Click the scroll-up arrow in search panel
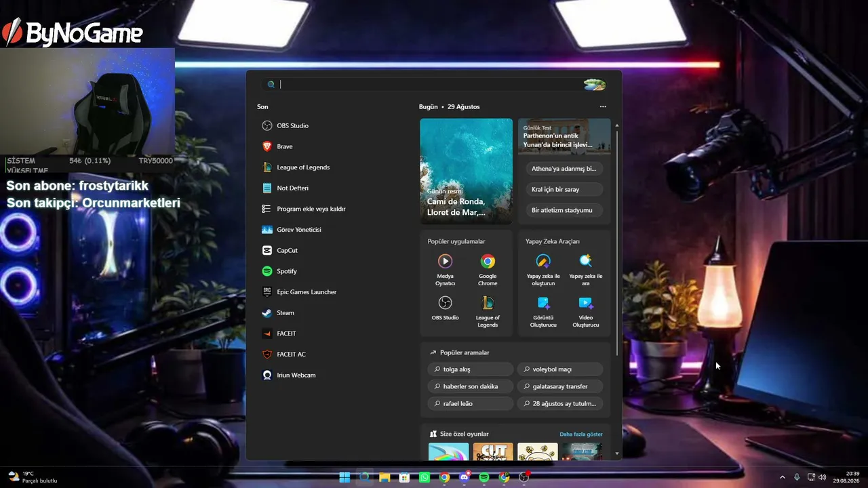868x488 pixels. (x=616, y=125)
